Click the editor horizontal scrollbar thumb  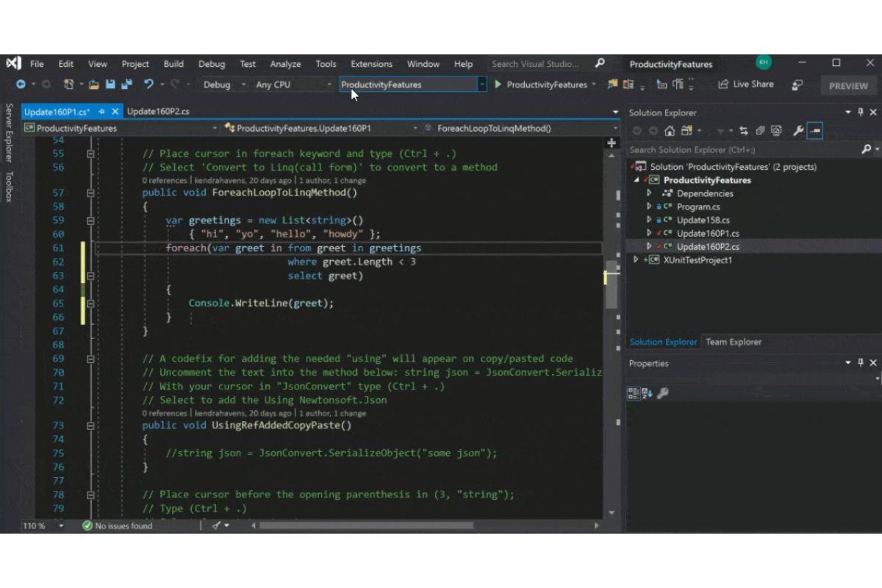point(366,526)
